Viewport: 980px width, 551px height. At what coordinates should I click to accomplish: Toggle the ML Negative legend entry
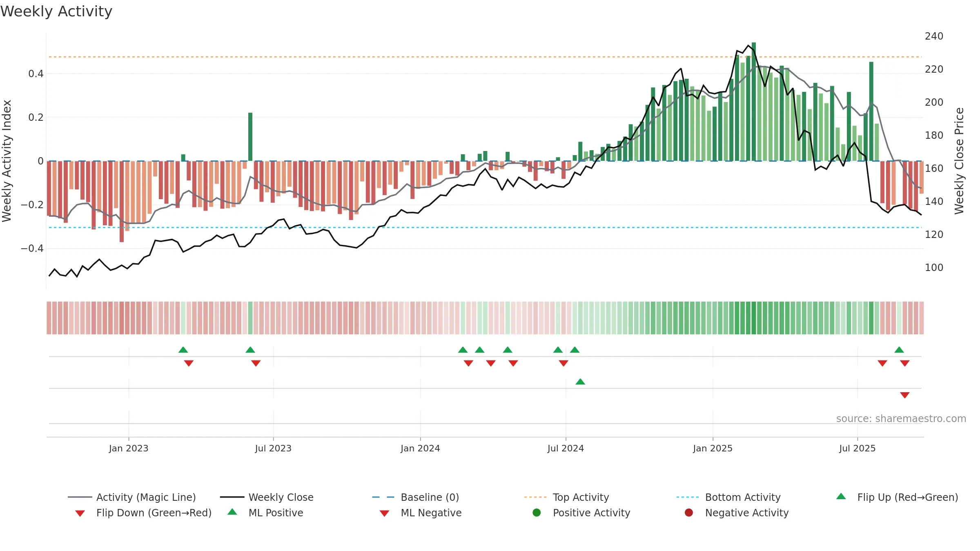click(x=421, y=513)
